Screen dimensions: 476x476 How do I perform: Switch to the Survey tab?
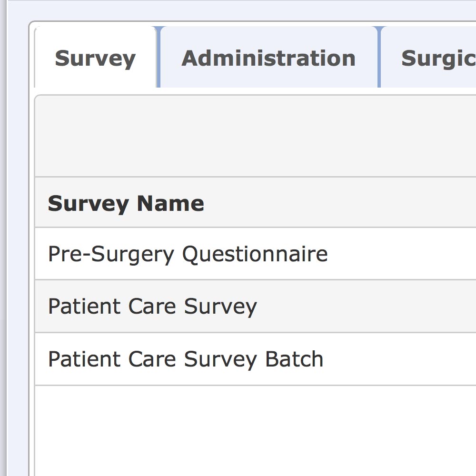tap(95, 59)
